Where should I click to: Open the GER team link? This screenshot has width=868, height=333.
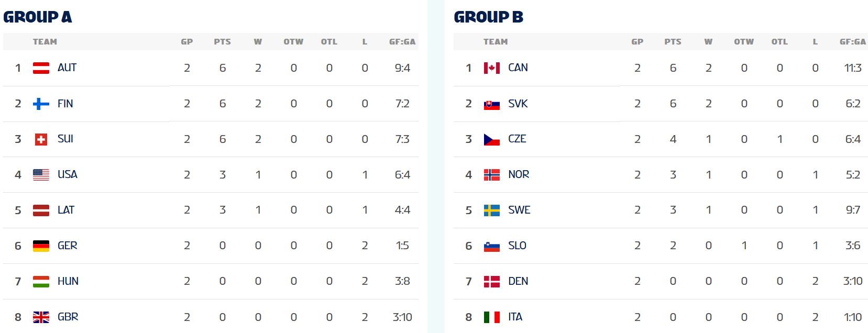point(68,246)
